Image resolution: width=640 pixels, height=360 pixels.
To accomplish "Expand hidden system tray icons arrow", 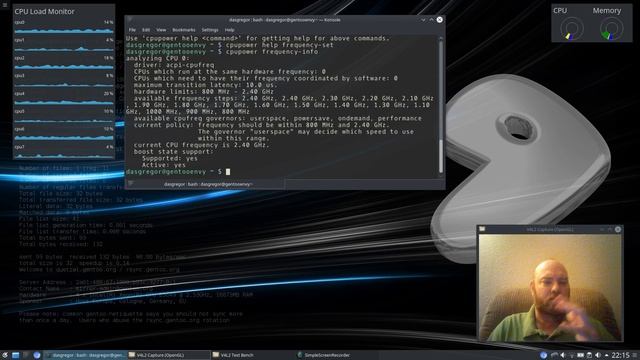I will point(607,355).
